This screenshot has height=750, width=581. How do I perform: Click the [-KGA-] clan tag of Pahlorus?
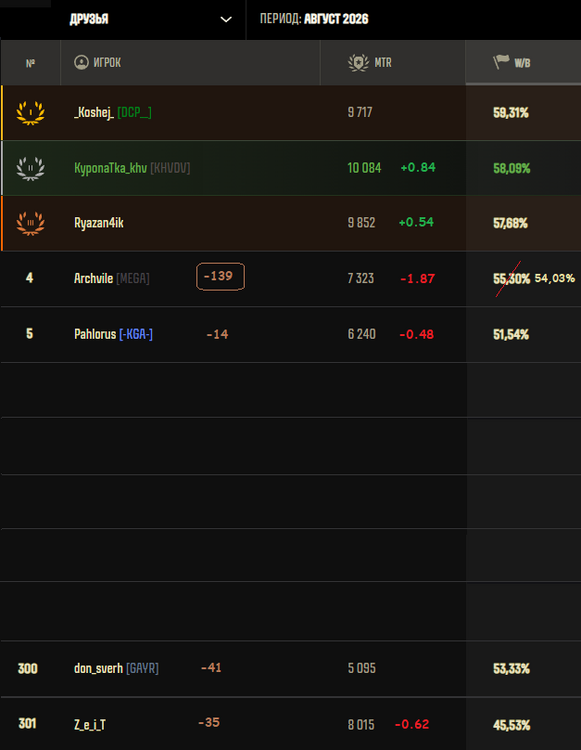pyautogui.click(x=136, y=334)
